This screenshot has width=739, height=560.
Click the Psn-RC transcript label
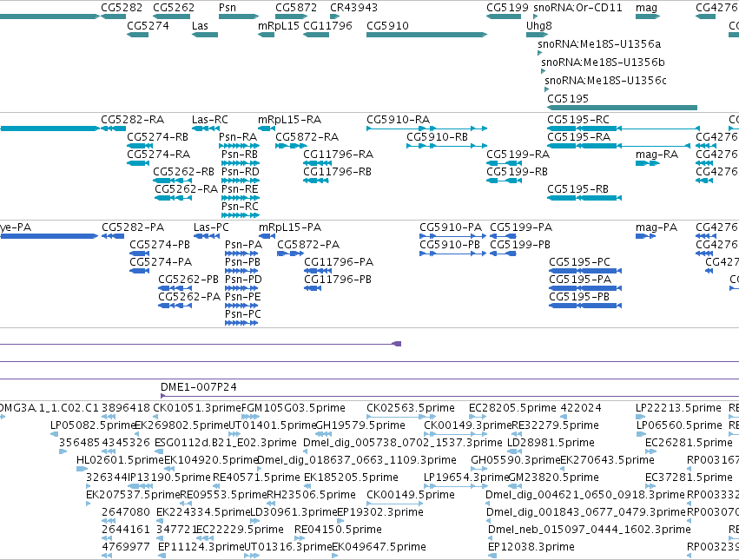240,207
